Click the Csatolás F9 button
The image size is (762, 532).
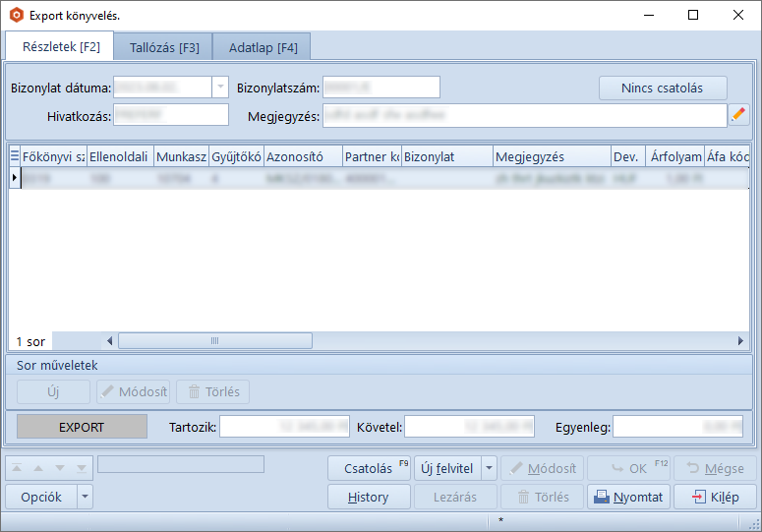(368, 468)
